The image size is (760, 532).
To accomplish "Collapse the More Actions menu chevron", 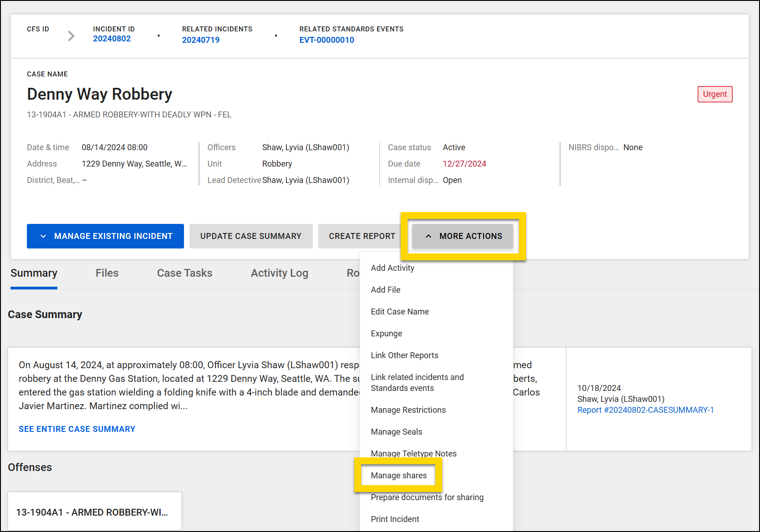I will pos(428,236).
